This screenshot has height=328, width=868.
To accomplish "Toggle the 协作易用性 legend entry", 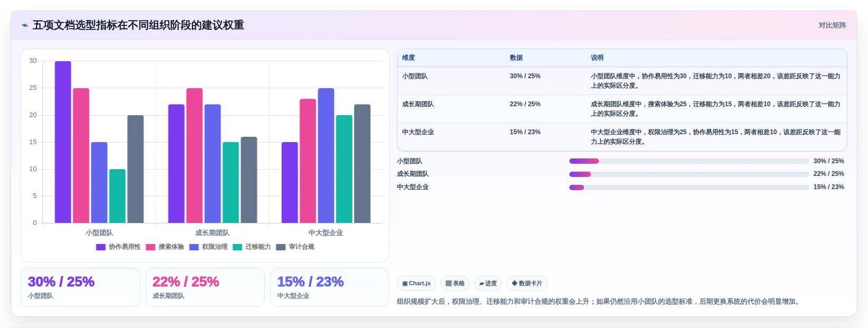I will tap(118, 247).
